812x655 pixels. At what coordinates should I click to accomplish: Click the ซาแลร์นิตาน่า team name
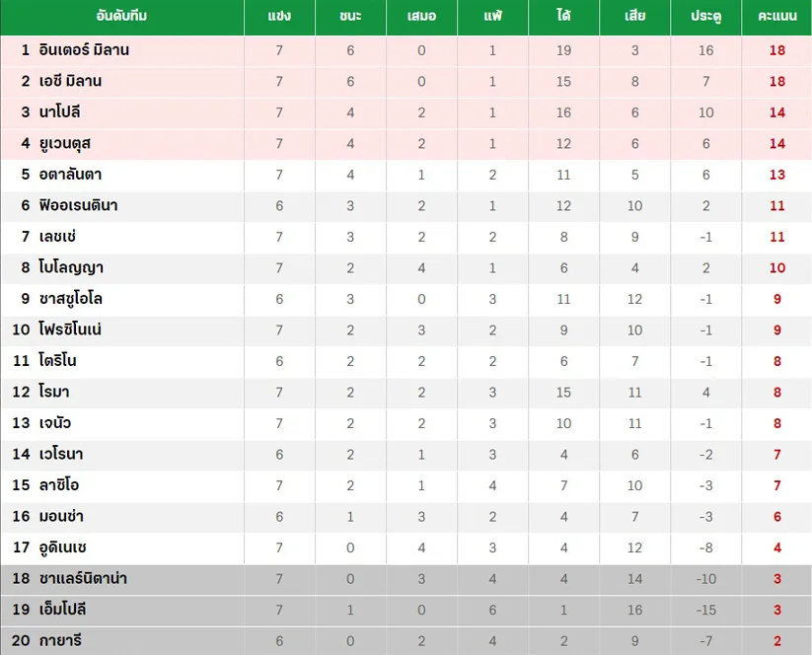[x=84, y=578]
